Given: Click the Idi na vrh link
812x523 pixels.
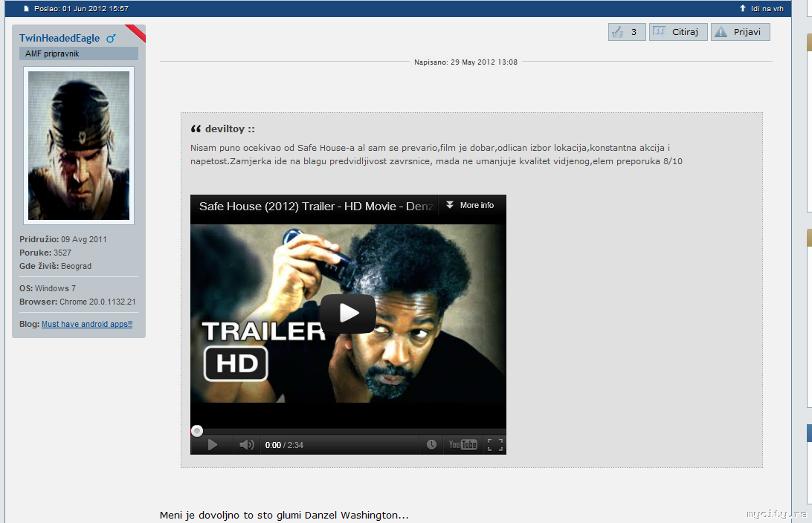Looking at the screenshot, I should click(x=761, y=8).
